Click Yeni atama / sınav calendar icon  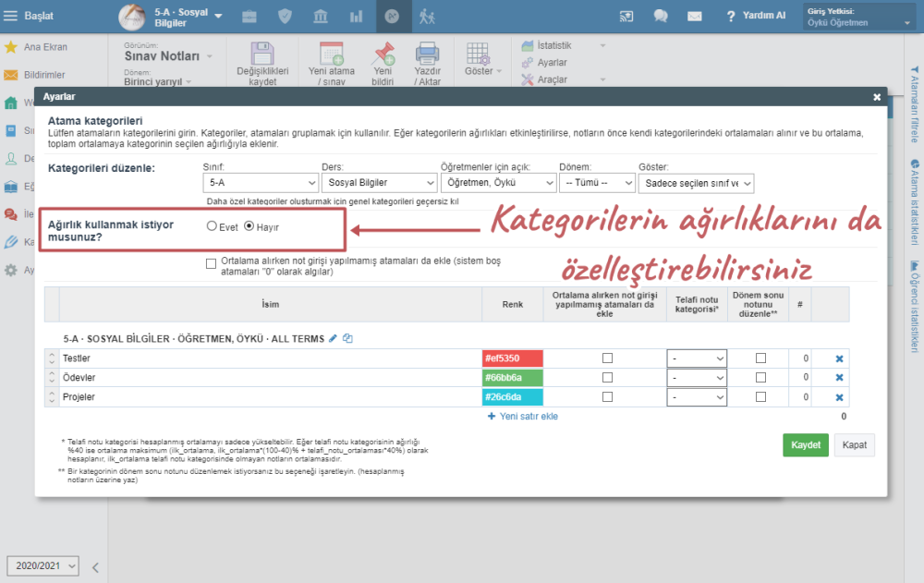332,54
